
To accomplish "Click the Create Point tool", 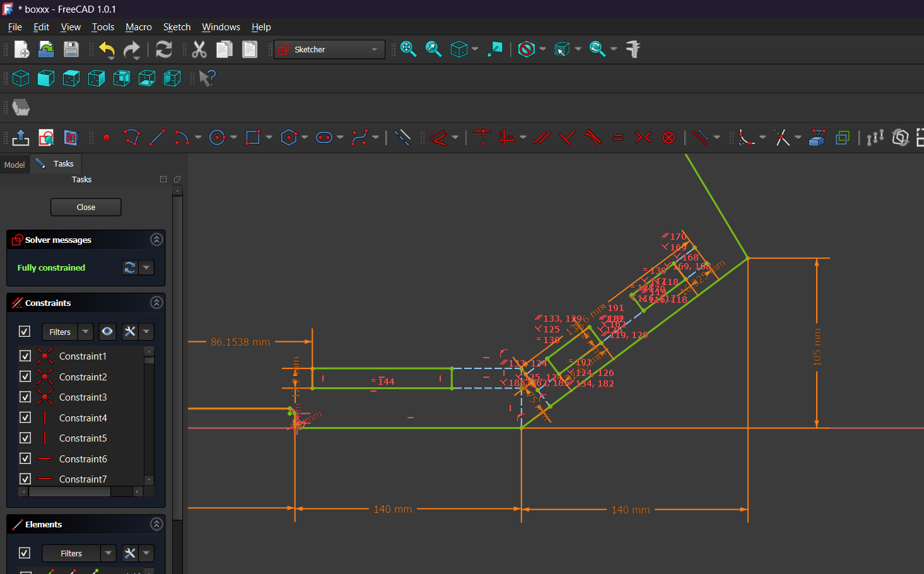I will coord(107,138).
